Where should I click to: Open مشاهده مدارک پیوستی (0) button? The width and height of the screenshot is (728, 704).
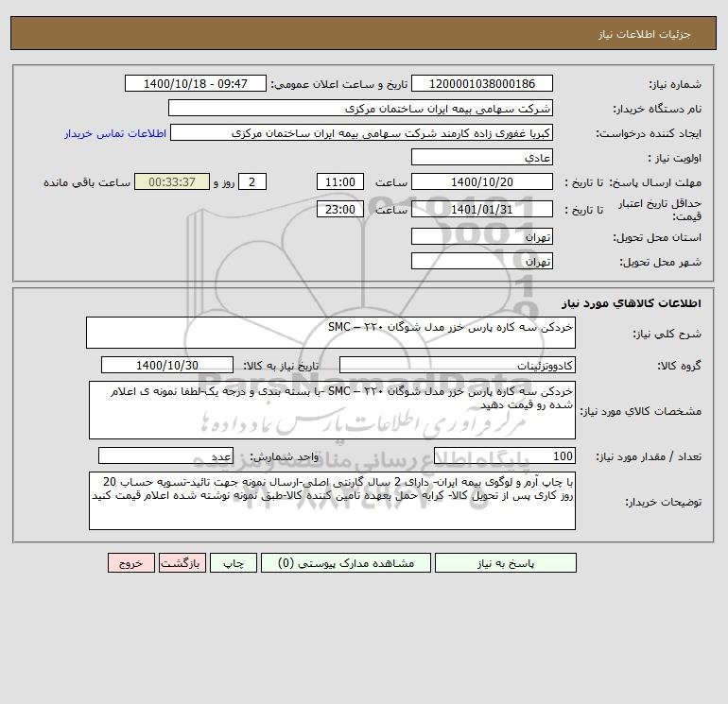(x=346, y=563)
